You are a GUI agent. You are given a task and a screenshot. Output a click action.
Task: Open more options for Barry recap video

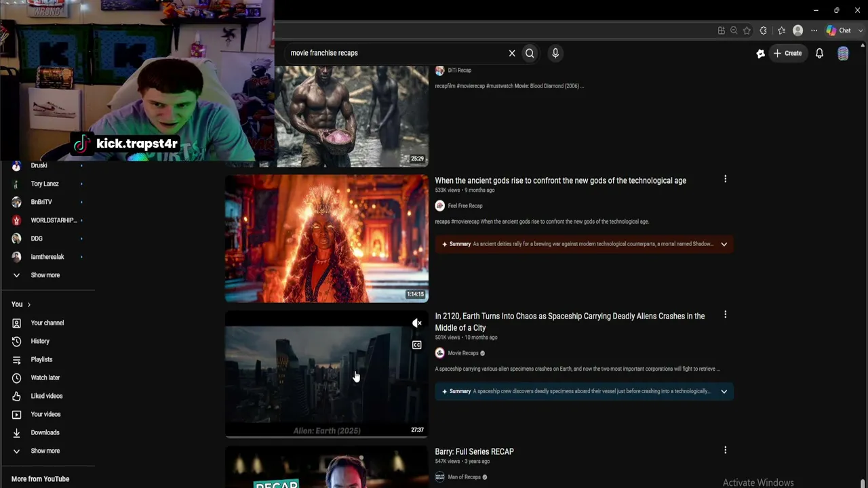coord(725,450)
